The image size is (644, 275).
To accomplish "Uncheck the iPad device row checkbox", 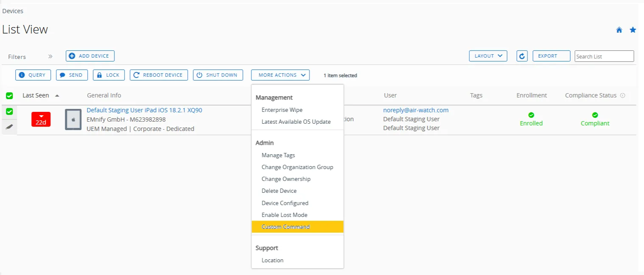I will coord(9,111).
